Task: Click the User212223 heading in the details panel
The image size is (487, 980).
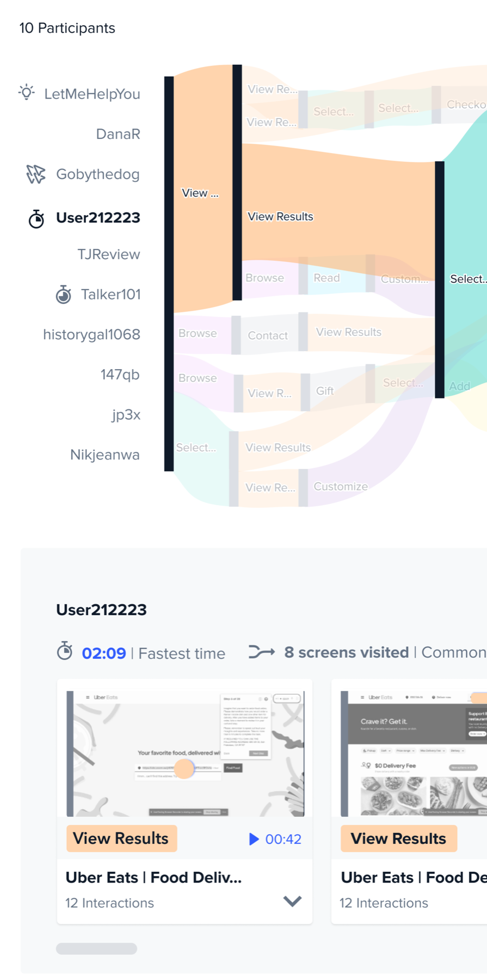Action: point(101,610)
